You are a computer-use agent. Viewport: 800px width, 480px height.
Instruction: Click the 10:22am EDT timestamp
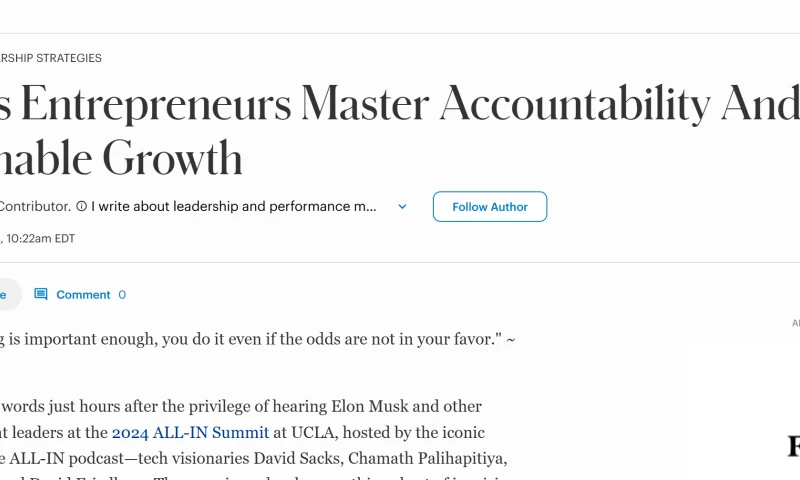(x=40, y=239)
